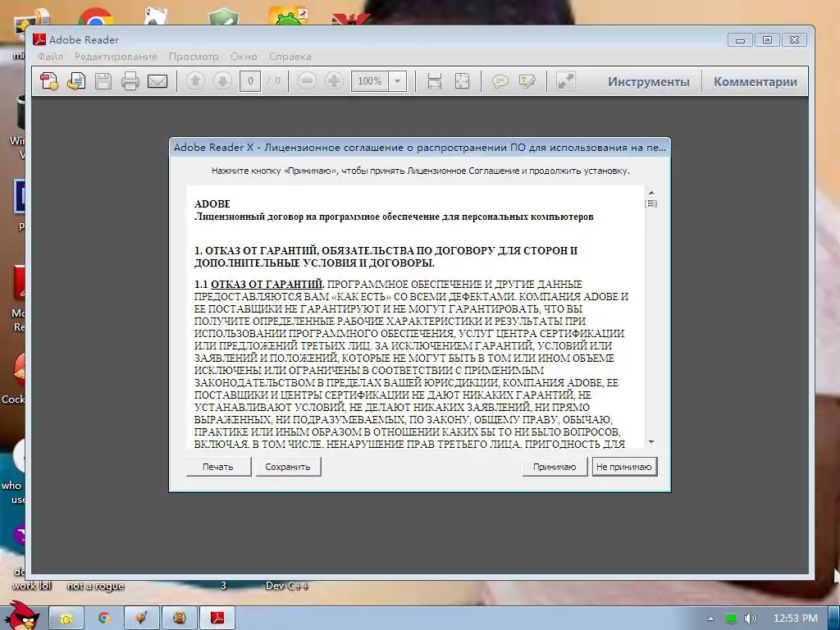Viewport: 840px width, 630px height.
Task: Click the highlight text tool icon
Action: (x=527, y=81)
